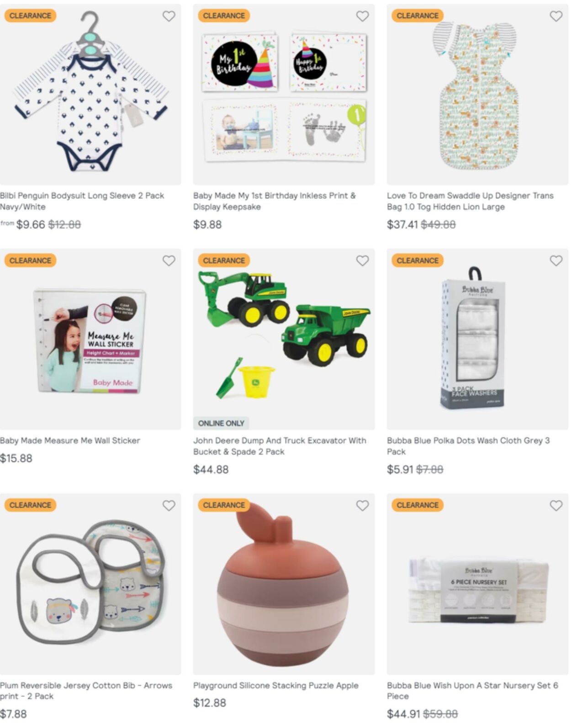Open Baby Made My 1st Birthday Keepsake title

[275, 201]
